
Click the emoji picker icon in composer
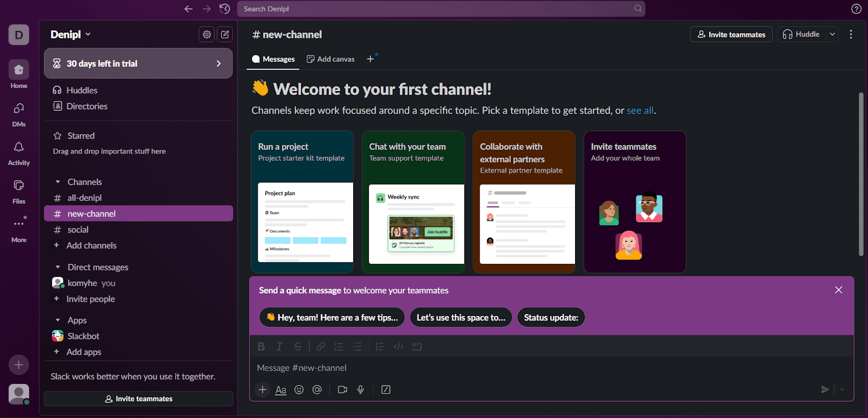(x=299, y=390)
